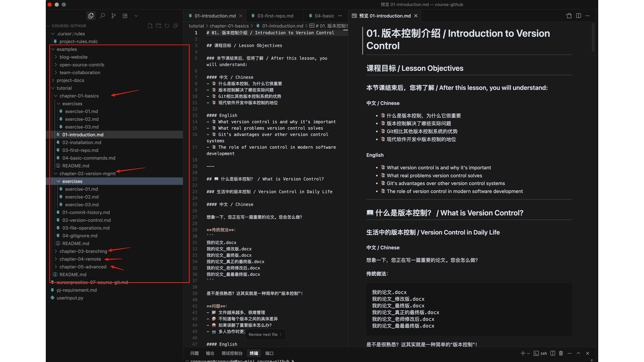
Task: Click chapter-01-basics in the breadcrumb
Action: coord(229,26)
